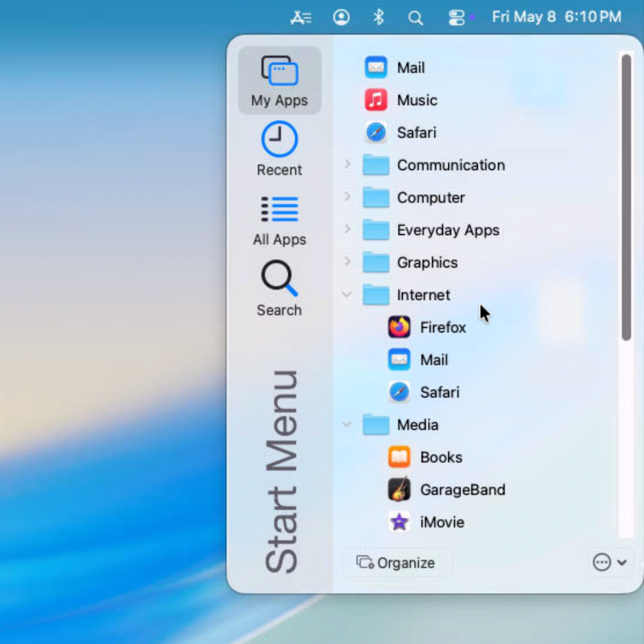Click the date and time clock
The image size is (644, 644).
(x=556, y=17)
